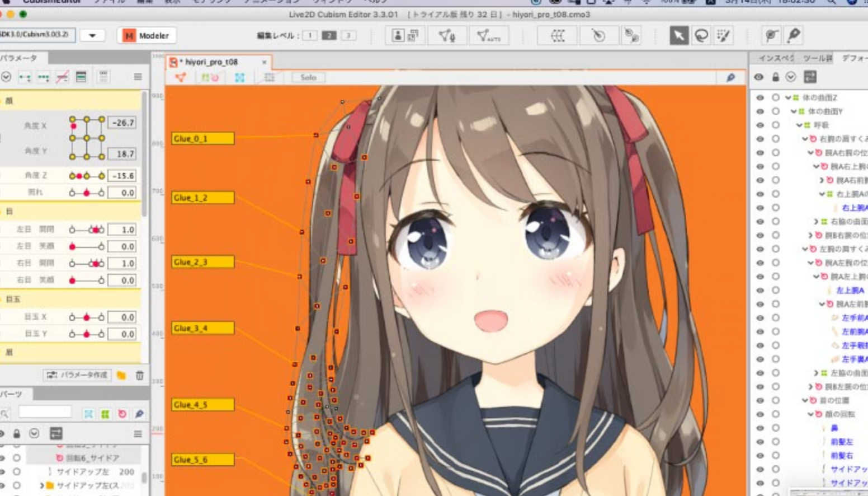Image resolution: width=868 pixels, height=496 pixels.
Task: Click the swap arrows icon in the parts panel
Action: [x=56, y=433]
